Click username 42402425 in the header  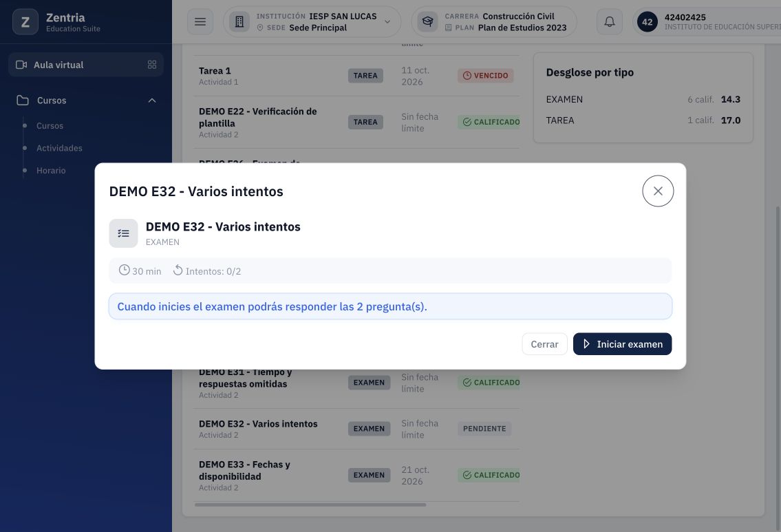coord(685,17)
